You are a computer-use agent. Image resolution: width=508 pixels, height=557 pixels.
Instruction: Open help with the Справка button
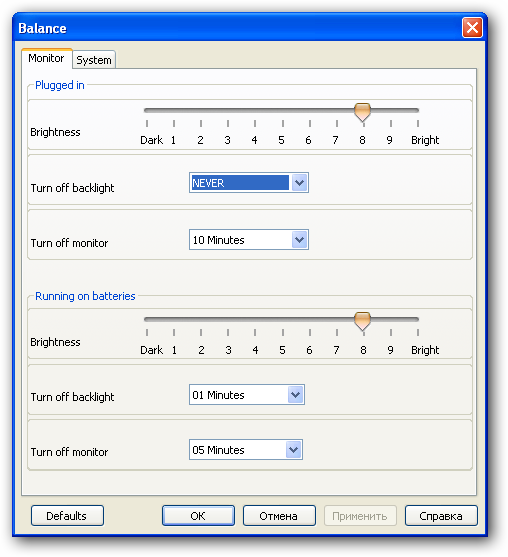(441, 515)
